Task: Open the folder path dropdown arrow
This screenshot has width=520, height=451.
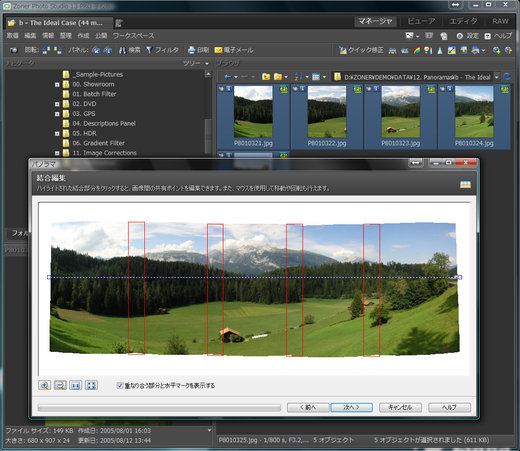Action: click(x=496, y=77)
